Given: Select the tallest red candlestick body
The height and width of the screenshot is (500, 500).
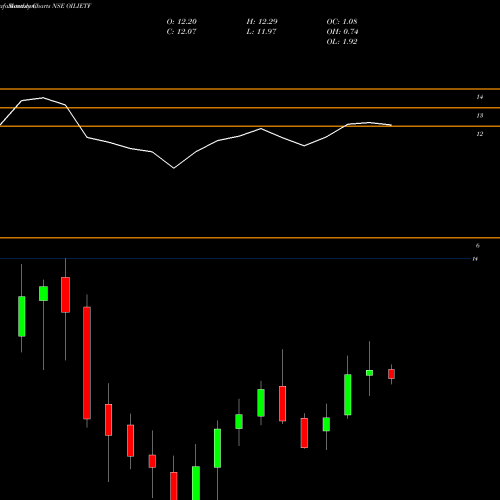Looking at the screenshot, I should click(x=87, y=363).
